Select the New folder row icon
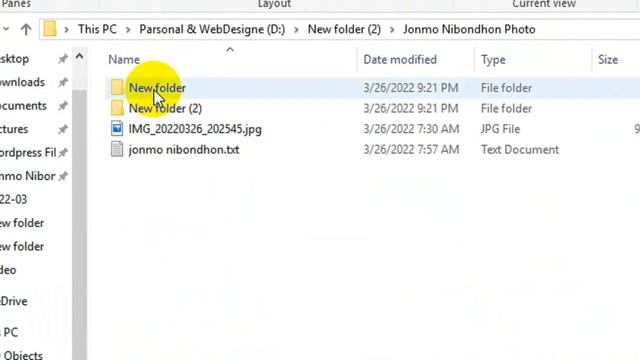The width and height of the screenshot is (640, 360). pyautogui.click(x=117, y=87)
